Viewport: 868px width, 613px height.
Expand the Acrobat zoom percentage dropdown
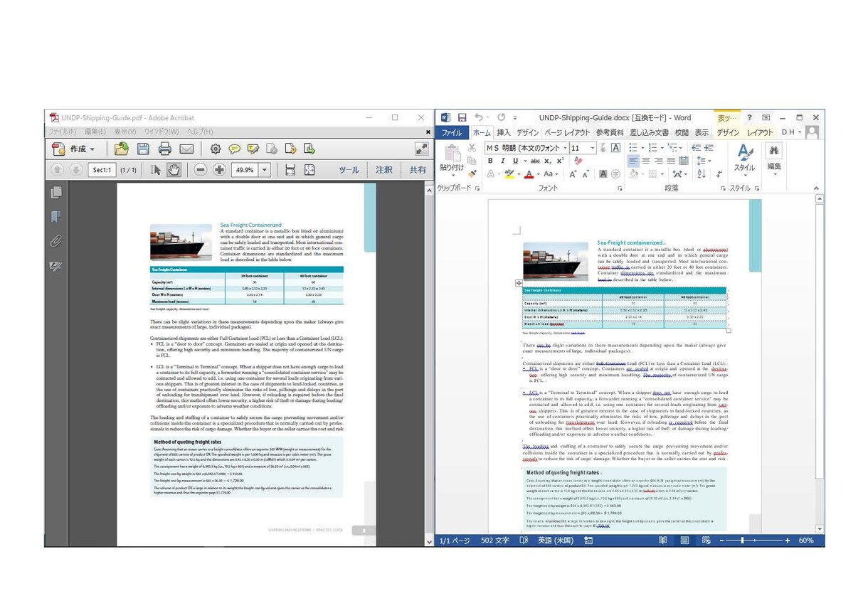265,170
